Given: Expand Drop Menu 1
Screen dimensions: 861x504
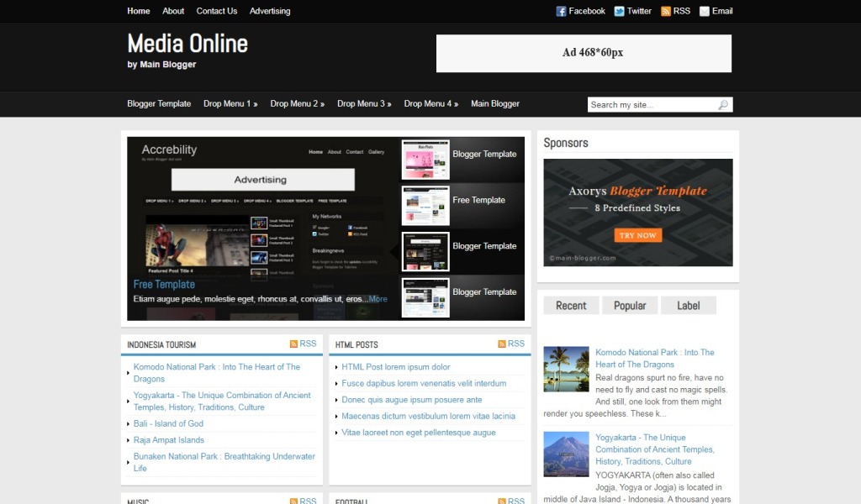Looking at the screenshot, I should pos(230,103).
